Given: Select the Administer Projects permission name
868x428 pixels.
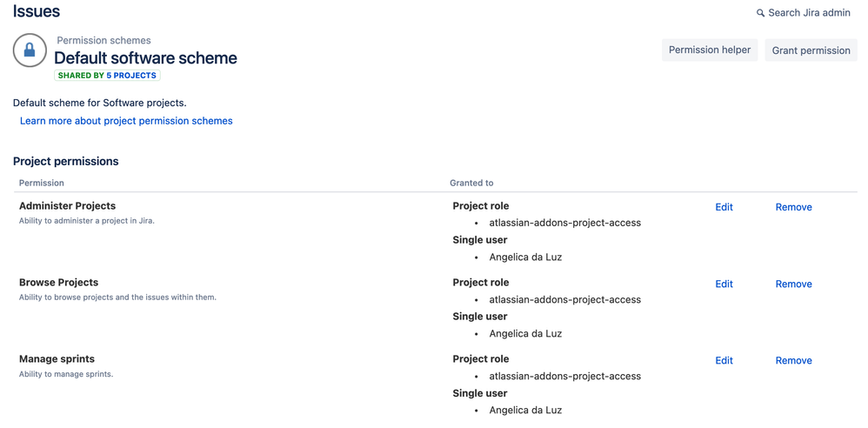Looking at the screenshot, I should [68, 206].
